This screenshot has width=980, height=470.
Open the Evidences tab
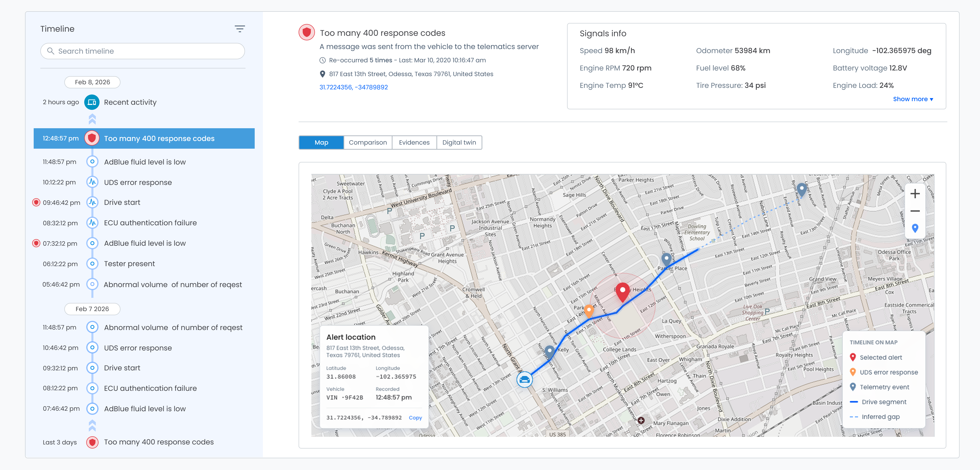click(414, 143)
